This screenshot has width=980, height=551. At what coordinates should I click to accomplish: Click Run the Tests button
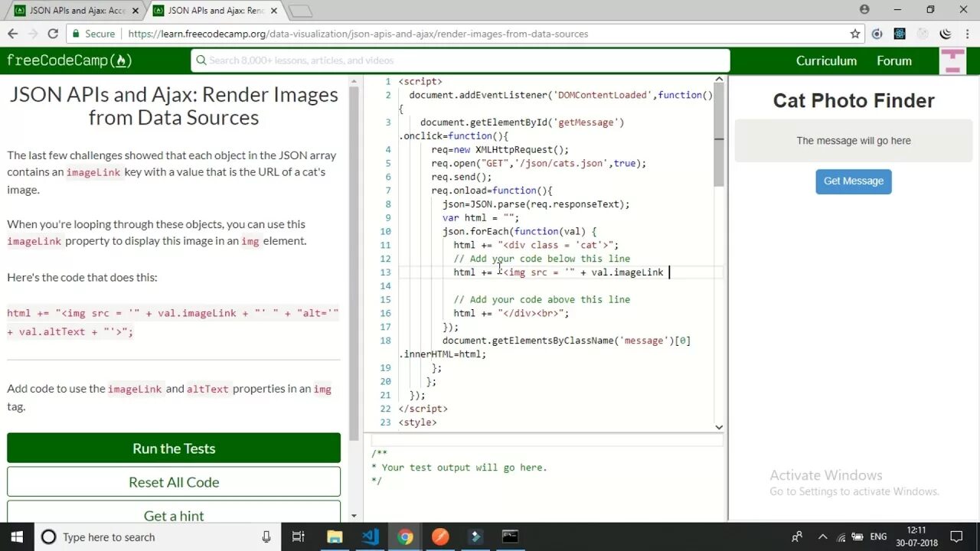[x=174, y=448]
